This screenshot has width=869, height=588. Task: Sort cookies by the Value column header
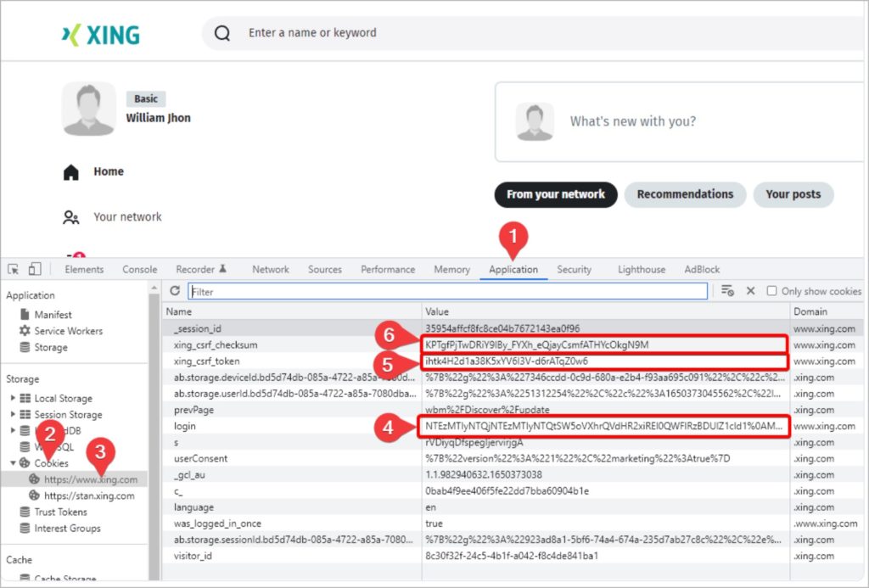coord(606,311)
